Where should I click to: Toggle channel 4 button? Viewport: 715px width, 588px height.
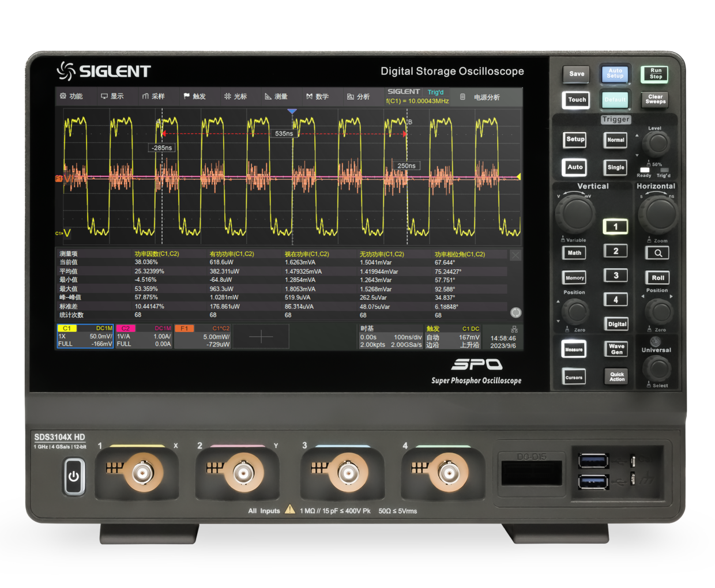click(x=615, y=300)
